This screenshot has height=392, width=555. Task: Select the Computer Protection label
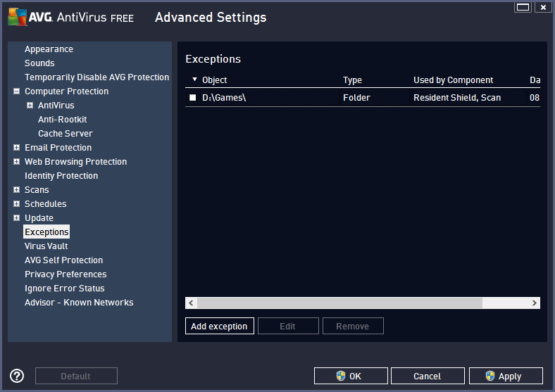pos(66,91)
